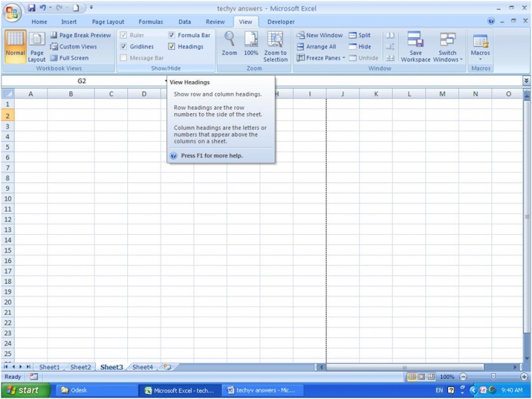Click Zoom to Selection icon
532x399 pixels.
(x=275, y=40)
